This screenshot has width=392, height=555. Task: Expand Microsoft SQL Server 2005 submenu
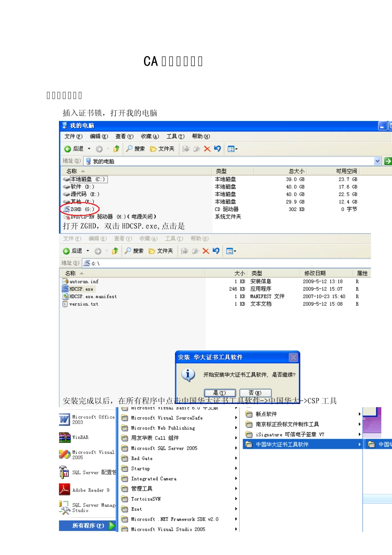click(236, 448)
